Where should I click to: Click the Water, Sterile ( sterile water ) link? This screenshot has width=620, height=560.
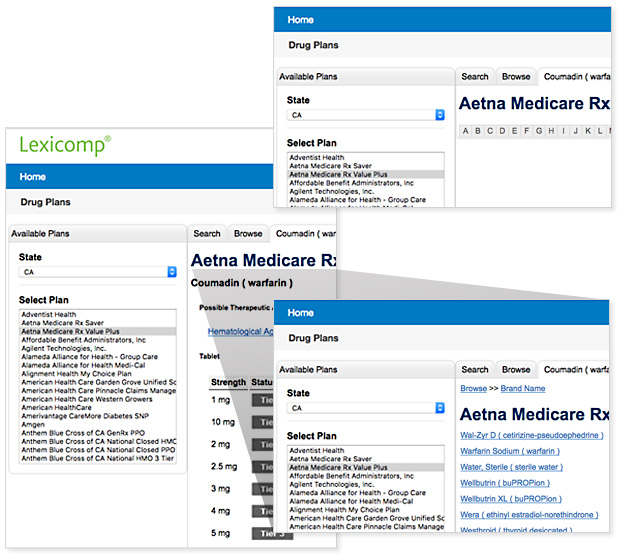510,466
